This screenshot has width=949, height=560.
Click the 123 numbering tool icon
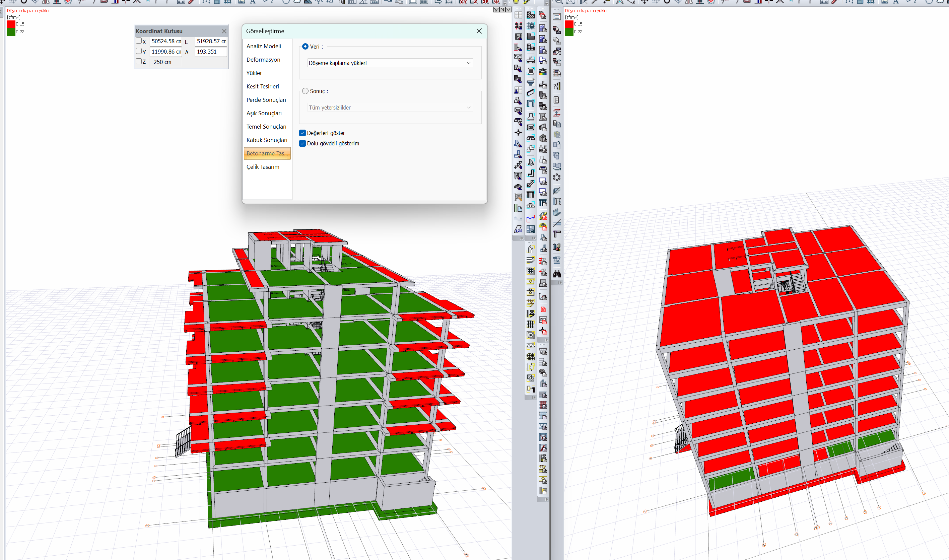(x=518, y=229)
